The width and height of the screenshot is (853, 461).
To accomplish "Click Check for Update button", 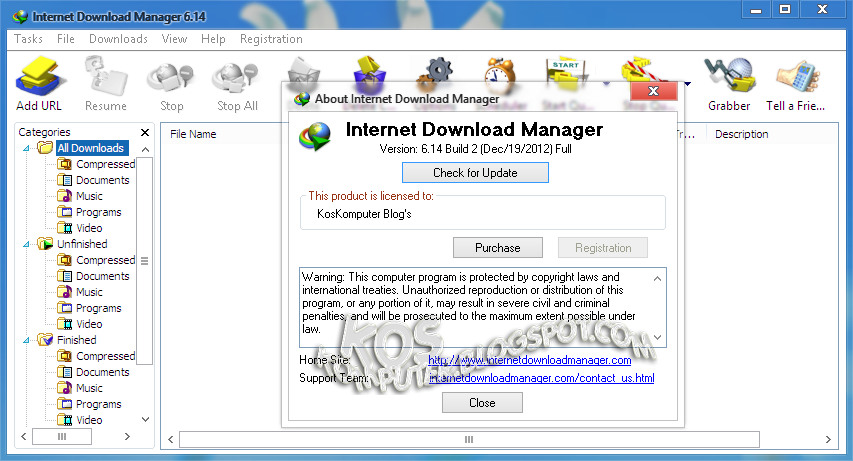I will [475, 173].
